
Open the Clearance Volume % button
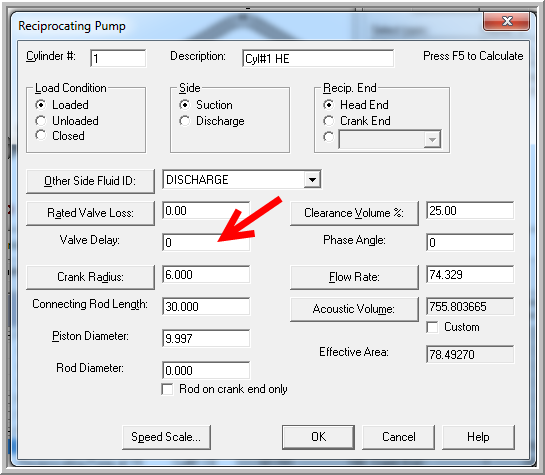[x=354, y=213]
